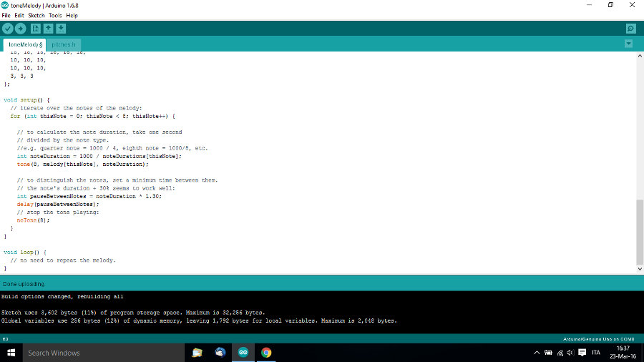Create a New sketch from the toolbar
The height and width of the screenshot is (362, 644).
tap(36, 29)
